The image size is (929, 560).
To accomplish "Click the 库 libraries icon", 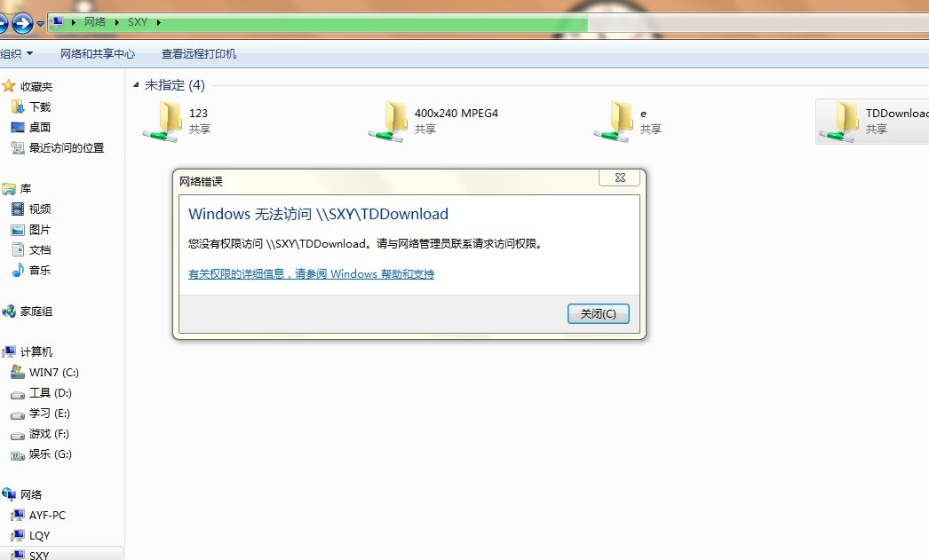I will (x=9, y=189).
